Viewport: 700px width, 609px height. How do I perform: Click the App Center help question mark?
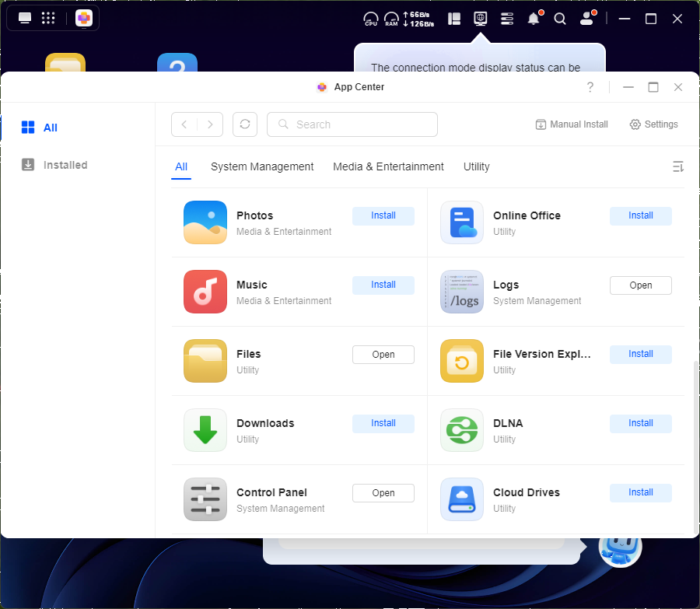click(x=590, y=87)
